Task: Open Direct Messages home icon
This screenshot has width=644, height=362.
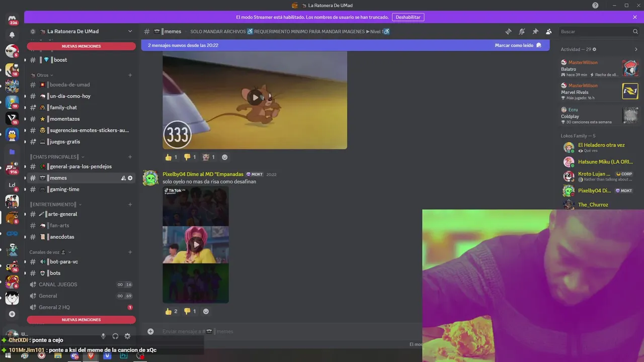Action: [12, 21]
